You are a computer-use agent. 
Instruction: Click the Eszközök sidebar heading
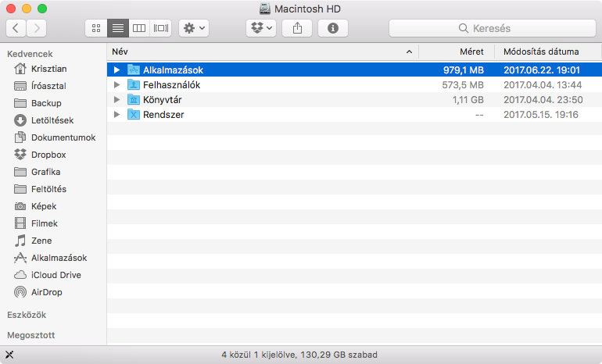point(27,315)
